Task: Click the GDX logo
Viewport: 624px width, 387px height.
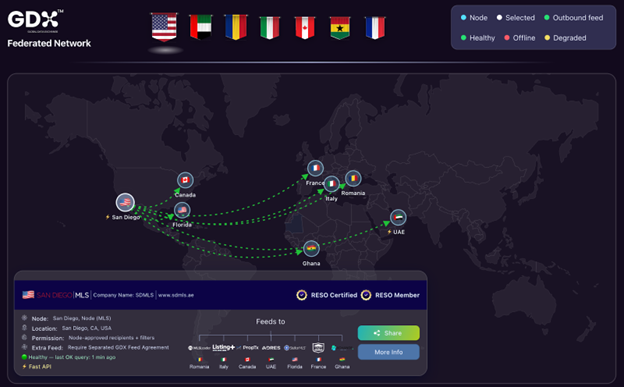Action: pyautogui.click(x=35, y=21)
